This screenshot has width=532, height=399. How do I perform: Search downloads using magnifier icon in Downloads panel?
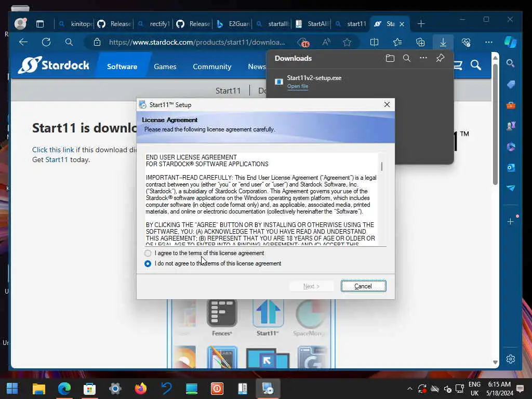point(406,58)
